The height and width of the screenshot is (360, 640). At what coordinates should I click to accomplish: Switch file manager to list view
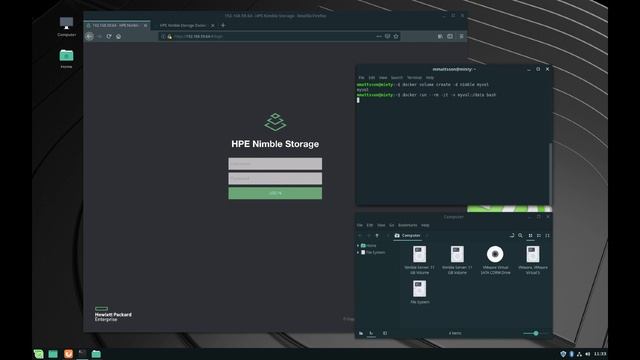pyautogui.click(x=539, y=236)
